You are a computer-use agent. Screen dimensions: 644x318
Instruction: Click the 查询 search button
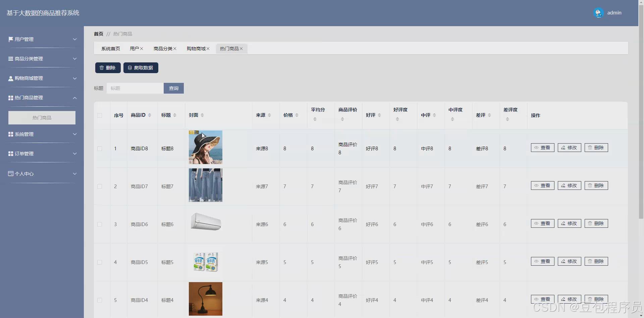click(174, 88)
